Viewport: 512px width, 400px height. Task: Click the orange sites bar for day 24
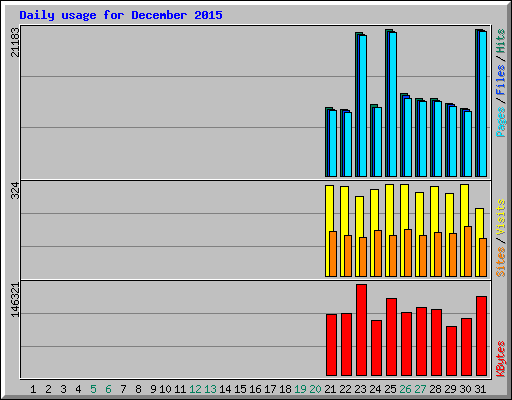(378, 253)
